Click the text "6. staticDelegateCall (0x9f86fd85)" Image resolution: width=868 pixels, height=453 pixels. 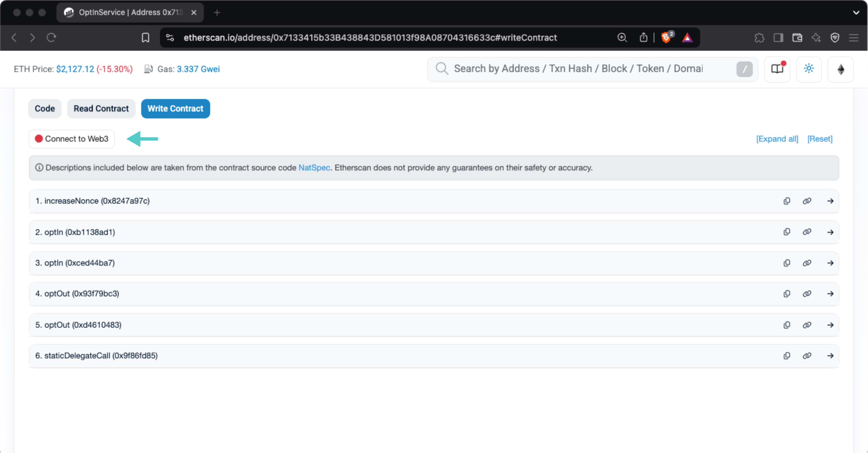point(96,356)
